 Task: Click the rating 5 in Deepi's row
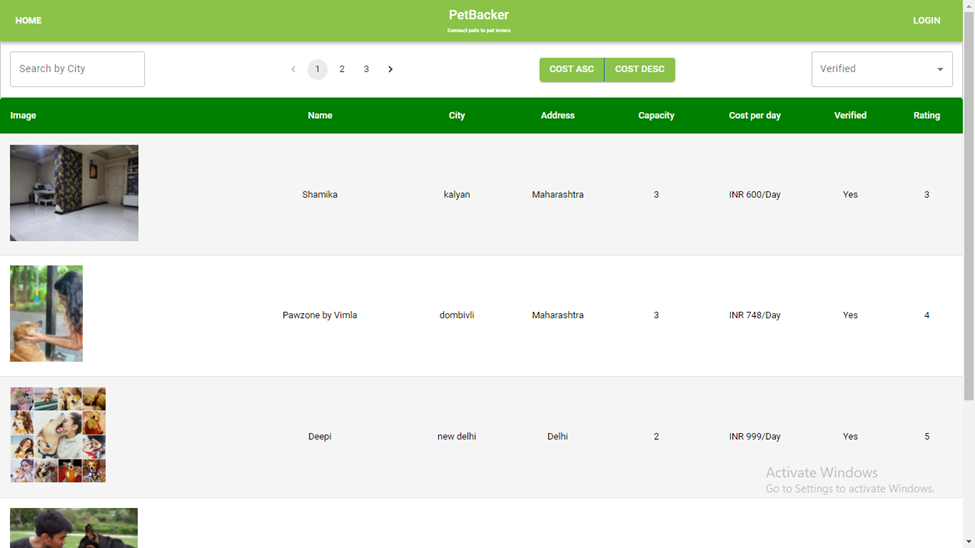[x=926, y=437]
